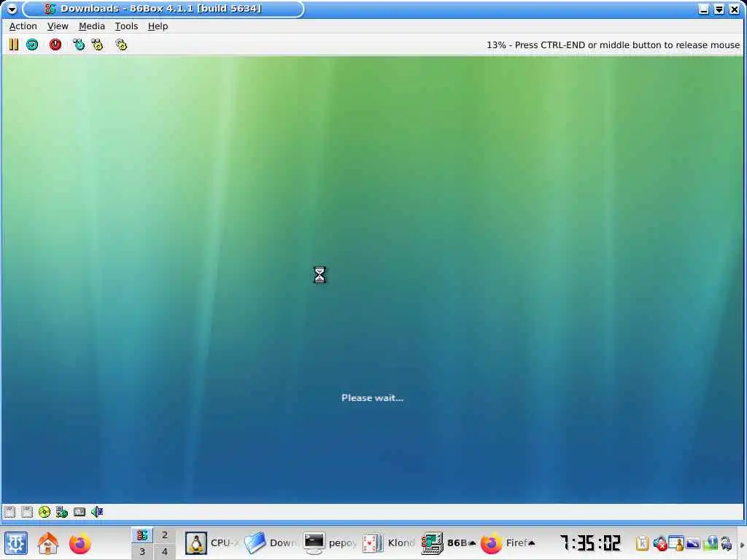Click the gray hard disk status icon
The width and height of the screenshot is (747, 560).
80,512
